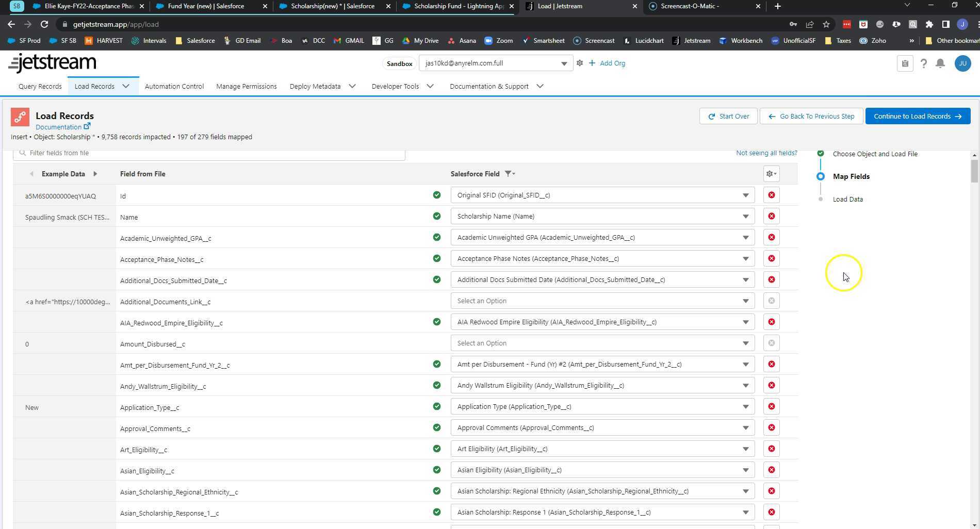This screenshot has width=980, height=529.
Task: Clear the Scholarship Name mapping
Action: coord(771,217)
